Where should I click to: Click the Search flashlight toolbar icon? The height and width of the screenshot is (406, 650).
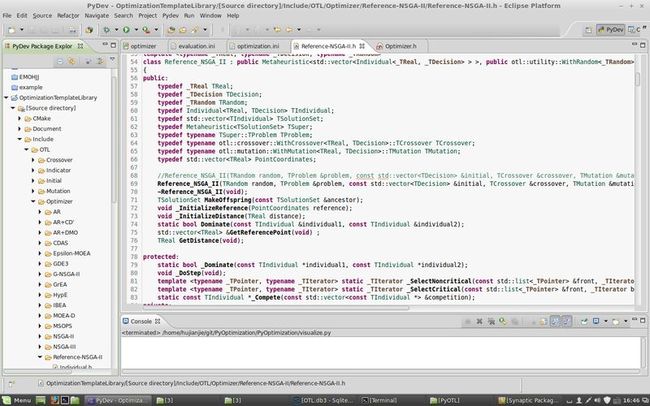pyautogui.click(x=195, y=30)
